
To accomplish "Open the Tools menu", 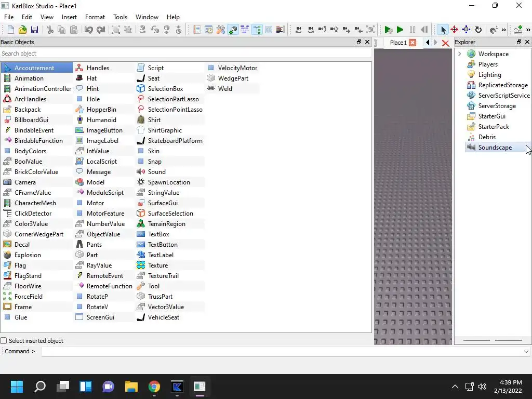I will click(x=120, y=17).
